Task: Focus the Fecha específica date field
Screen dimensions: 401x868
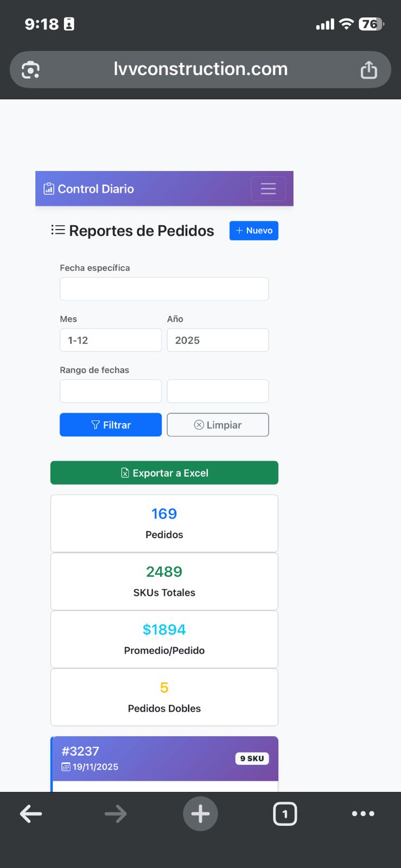Action: [x=164, y=289]
